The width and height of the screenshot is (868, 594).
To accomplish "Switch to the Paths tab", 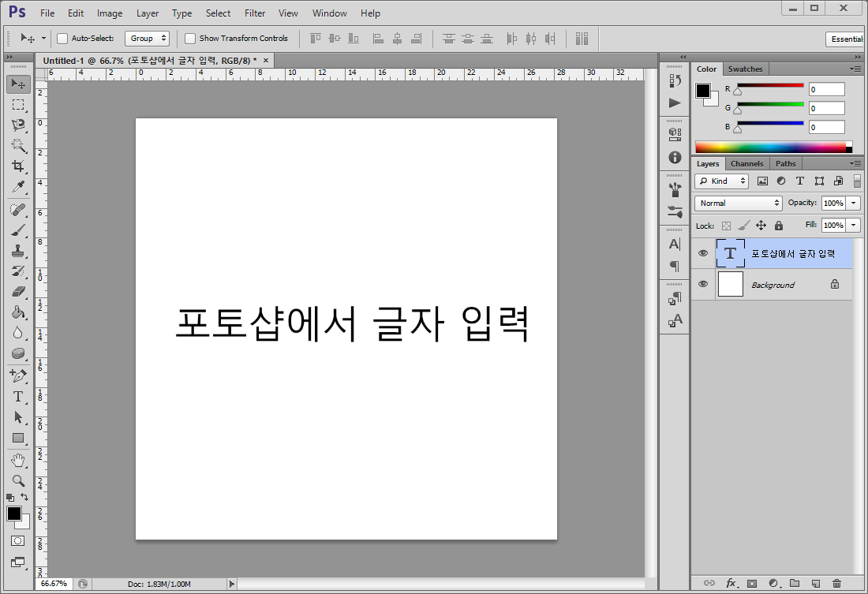I will (785, 164).
